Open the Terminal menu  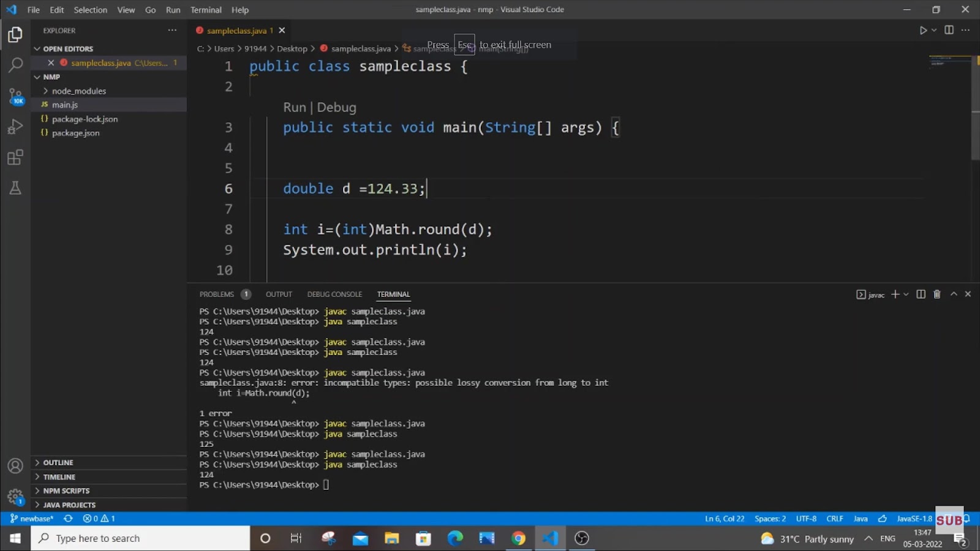coord(206,10)
